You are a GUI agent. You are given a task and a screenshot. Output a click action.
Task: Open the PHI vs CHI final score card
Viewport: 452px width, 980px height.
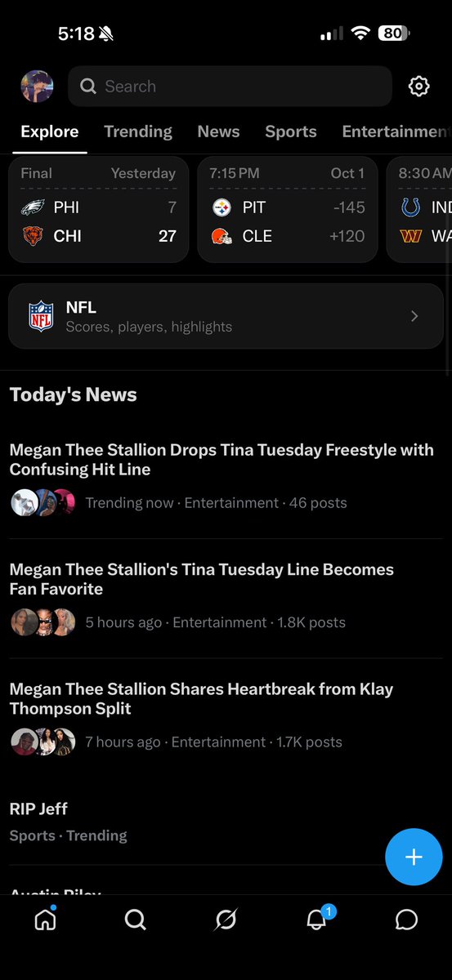tap(99, 210)
